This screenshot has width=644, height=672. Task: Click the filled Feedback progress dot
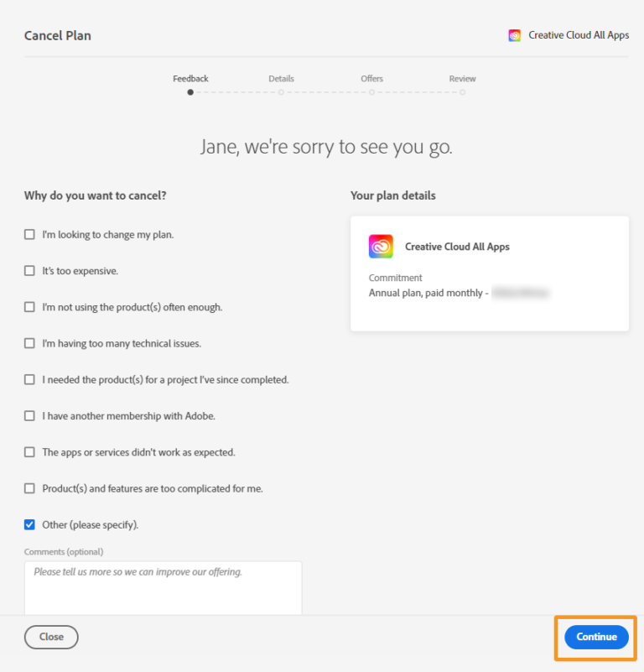[190, 92]
